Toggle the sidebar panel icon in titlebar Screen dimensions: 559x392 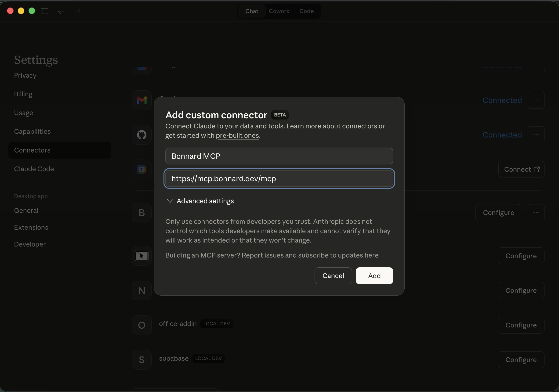point(44,11)
